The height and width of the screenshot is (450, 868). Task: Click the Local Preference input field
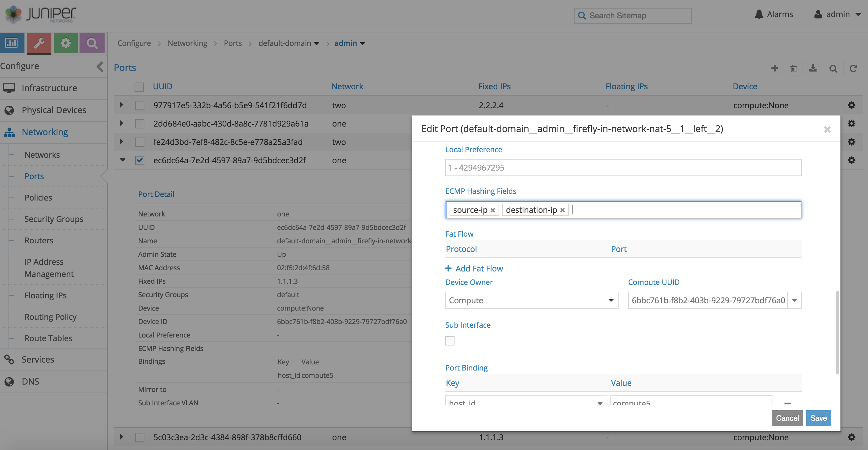(623, 168)
